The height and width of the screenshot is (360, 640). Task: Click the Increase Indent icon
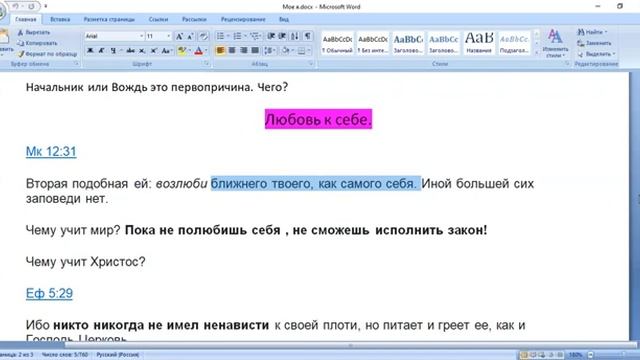pos(282,36)
